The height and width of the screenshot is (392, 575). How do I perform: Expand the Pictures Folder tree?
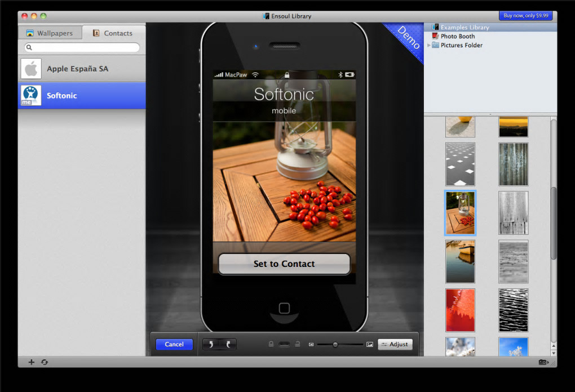pyautogui.click(x=428, y=45)
